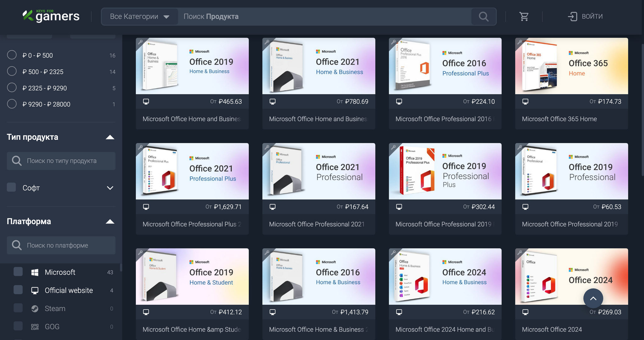Click the ВОЙТИ login link
Screen dimensions: 644x340
pyautogui.click(x=592, y=16)
